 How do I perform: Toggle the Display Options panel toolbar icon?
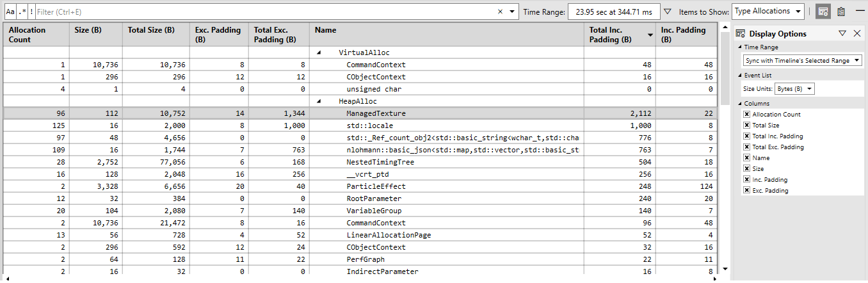coord(824,12)
